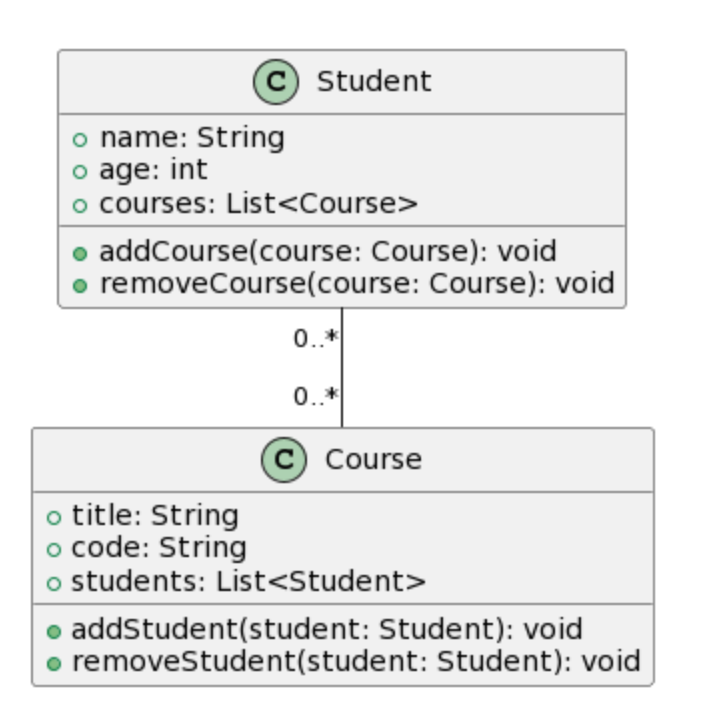Click the hollow circle beside students field

point(53,583)
